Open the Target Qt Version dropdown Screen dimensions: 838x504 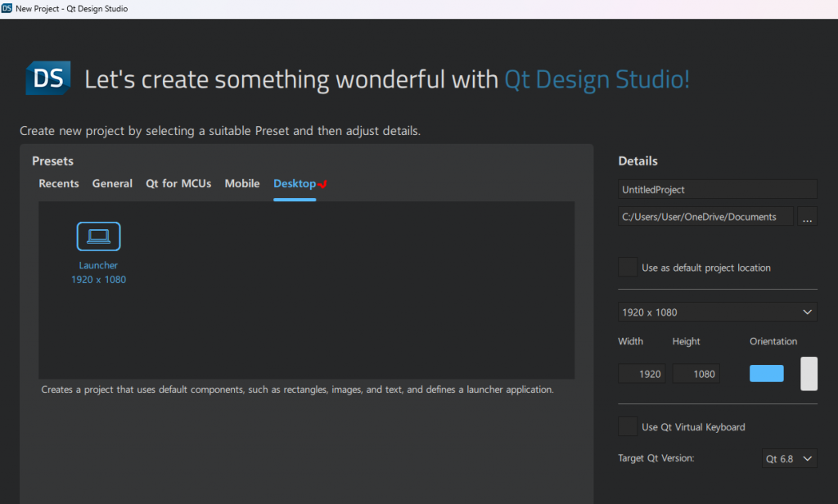[x=789, y=459]
